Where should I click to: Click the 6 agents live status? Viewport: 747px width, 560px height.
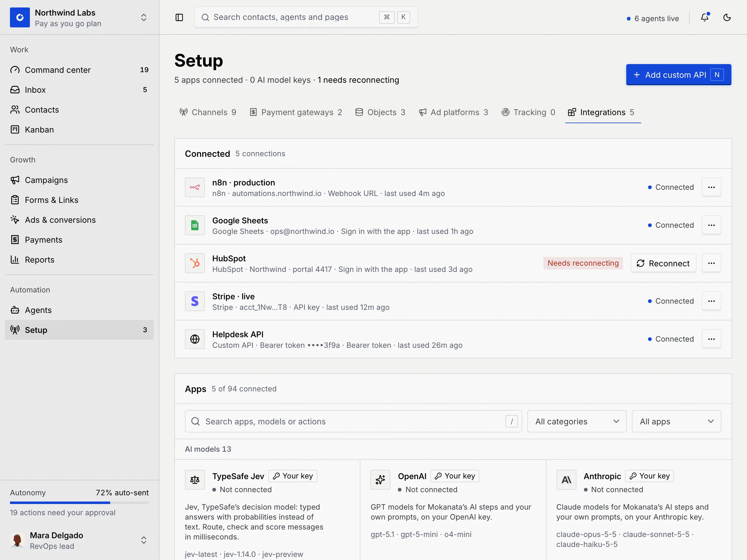[x=653, y=19]
